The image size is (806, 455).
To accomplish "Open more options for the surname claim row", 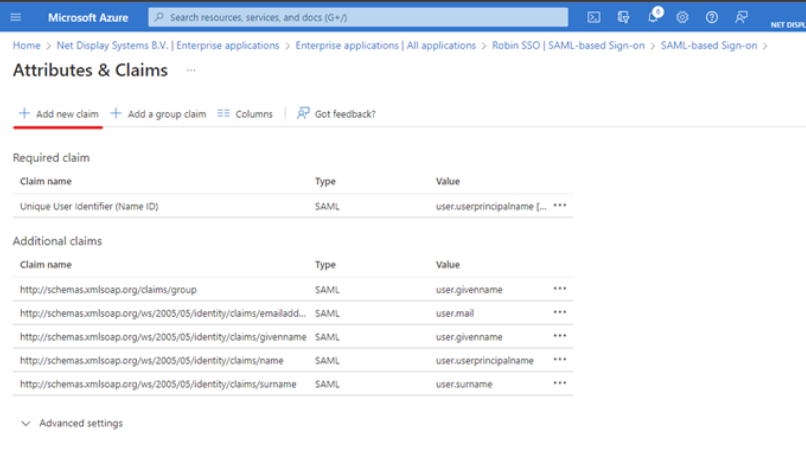I will click(560, 384).
